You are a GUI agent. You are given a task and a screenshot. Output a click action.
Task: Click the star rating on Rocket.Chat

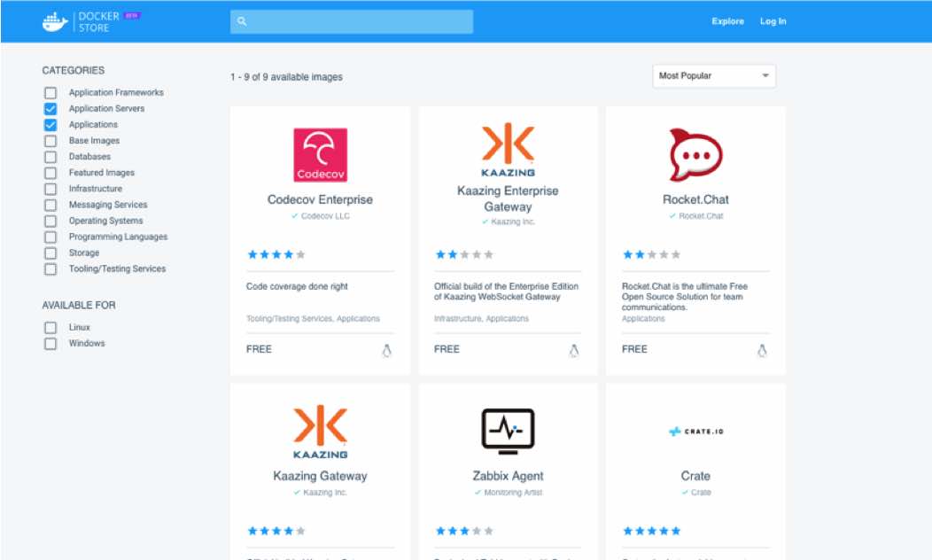click(x=651, y=254)
